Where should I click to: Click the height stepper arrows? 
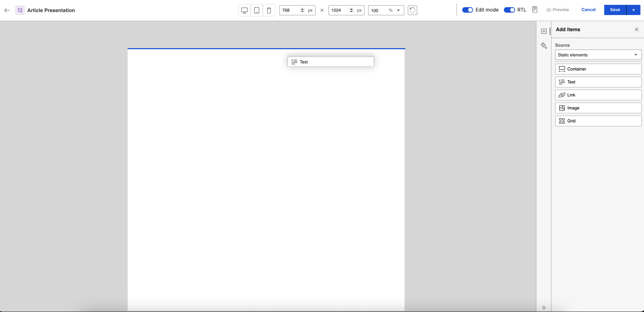click(351, 10)
